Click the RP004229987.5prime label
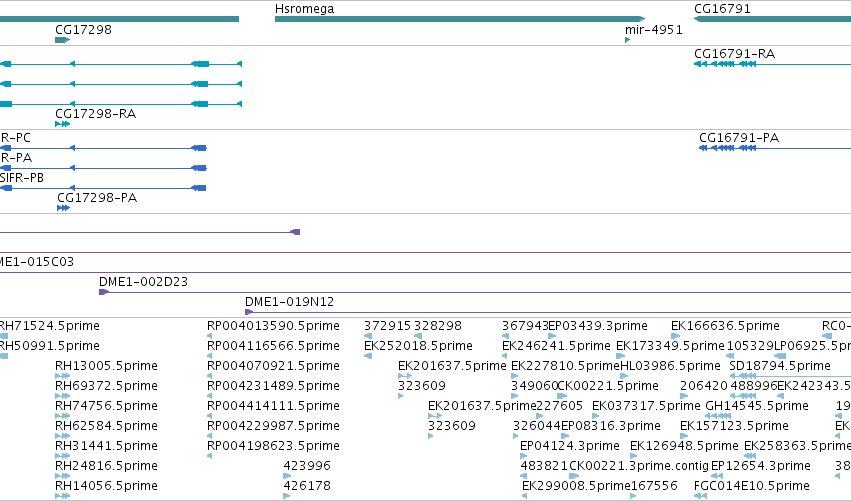 pos(273,426)
